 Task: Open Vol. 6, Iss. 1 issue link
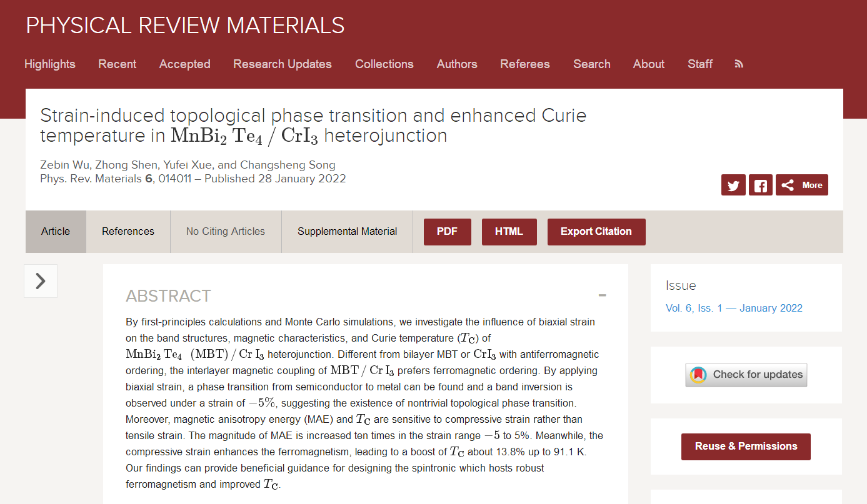(x=734, y=308)
